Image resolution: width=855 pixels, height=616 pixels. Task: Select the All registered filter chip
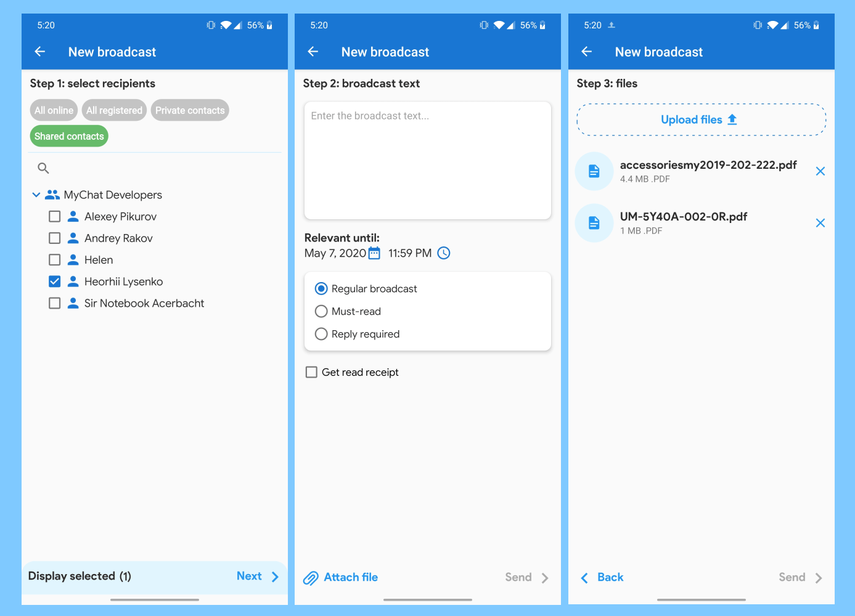pyautogui.click(x=114, y=110)
